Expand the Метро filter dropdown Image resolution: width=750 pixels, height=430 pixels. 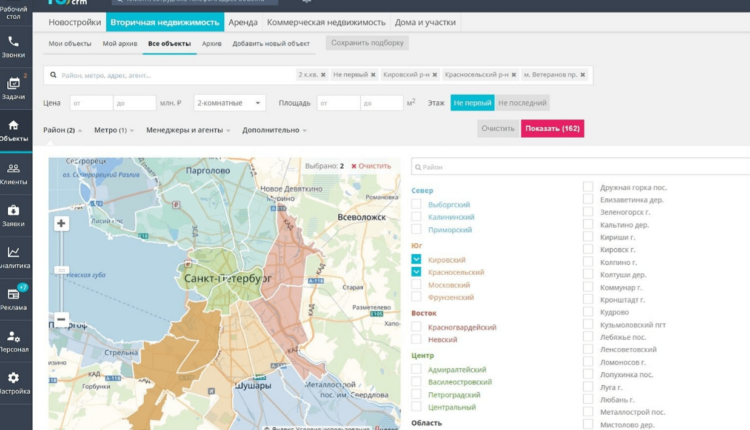pyautogui.click(x=114, y=130)
